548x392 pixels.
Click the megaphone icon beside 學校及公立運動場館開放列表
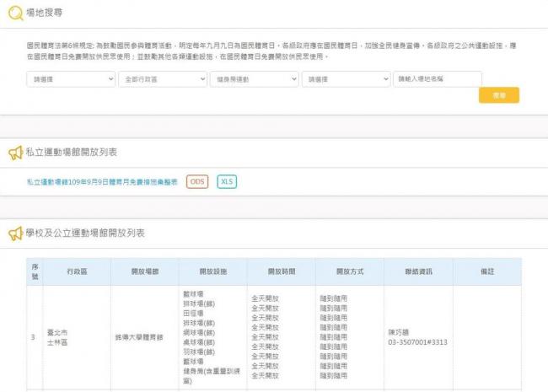[x=16, y=234]
